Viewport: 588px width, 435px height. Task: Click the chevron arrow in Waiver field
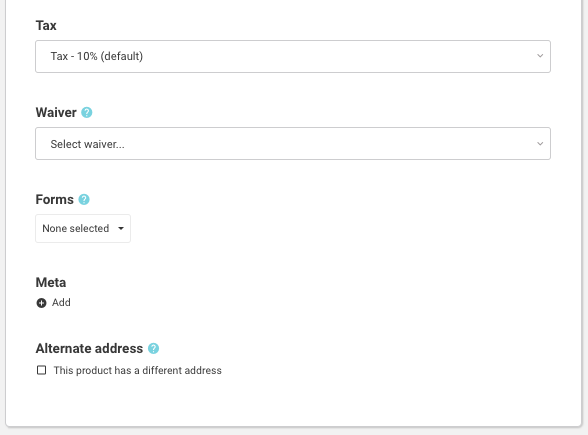point(540,144)
